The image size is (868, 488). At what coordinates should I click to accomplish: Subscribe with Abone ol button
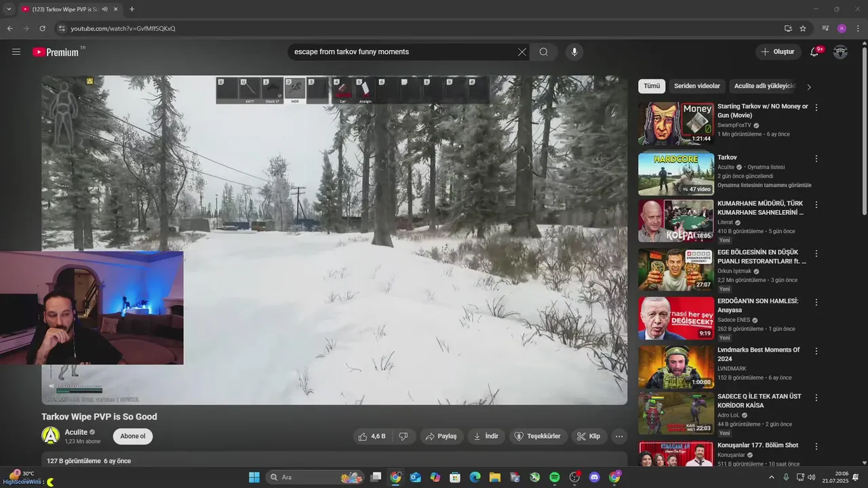tap(133, 436)
